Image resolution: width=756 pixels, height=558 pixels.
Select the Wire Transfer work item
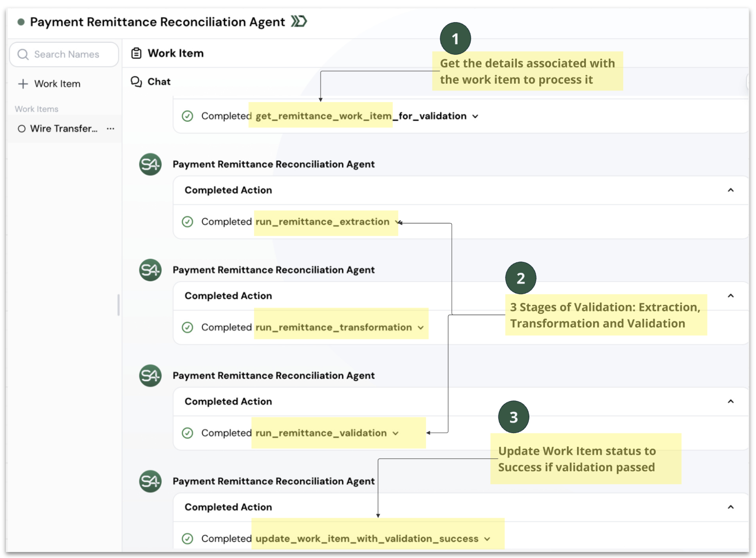(64, 129)
